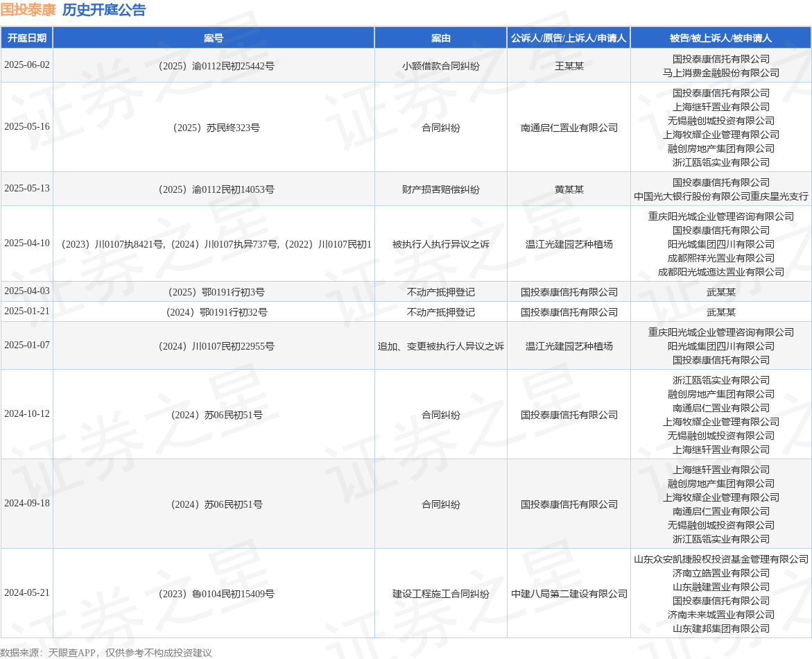The height and width of the screenshot is (659, 812).
Task: Select the date 2024-10-12
Action: (27, 414)
